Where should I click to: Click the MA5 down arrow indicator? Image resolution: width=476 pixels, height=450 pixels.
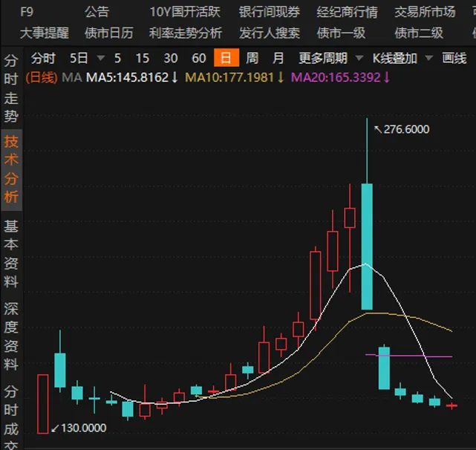[175, 77]
